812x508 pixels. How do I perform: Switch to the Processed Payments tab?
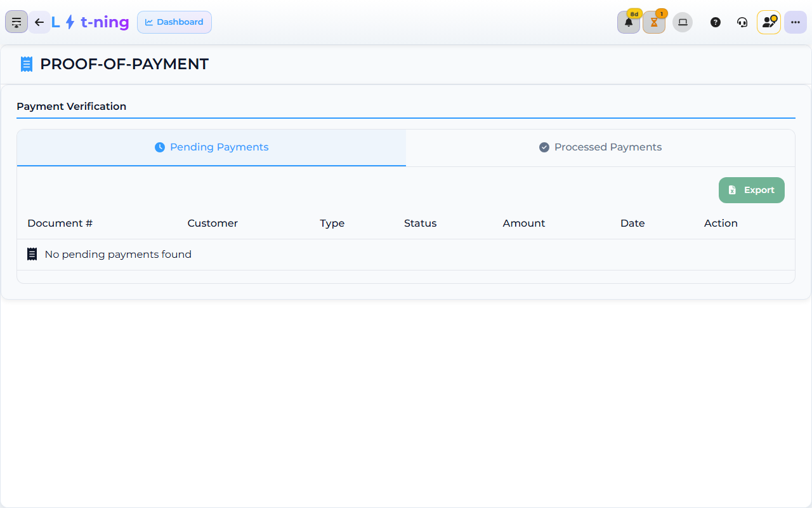600,147
